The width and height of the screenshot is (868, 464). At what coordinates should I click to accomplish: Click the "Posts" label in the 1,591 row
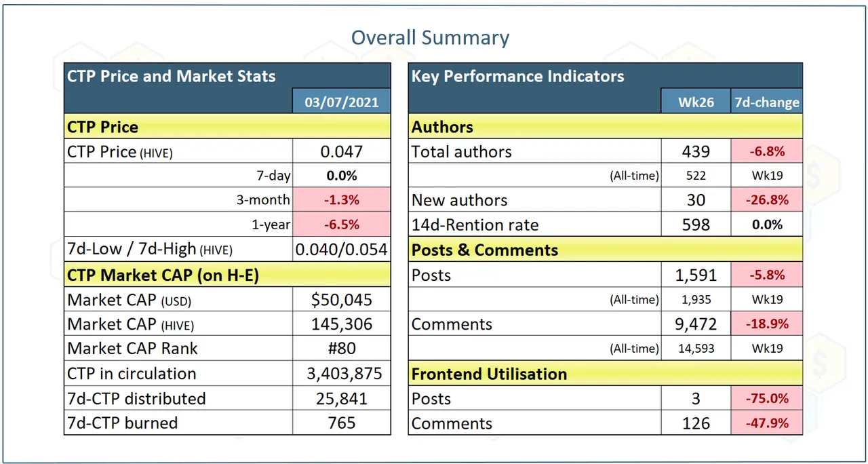[431, 275]
